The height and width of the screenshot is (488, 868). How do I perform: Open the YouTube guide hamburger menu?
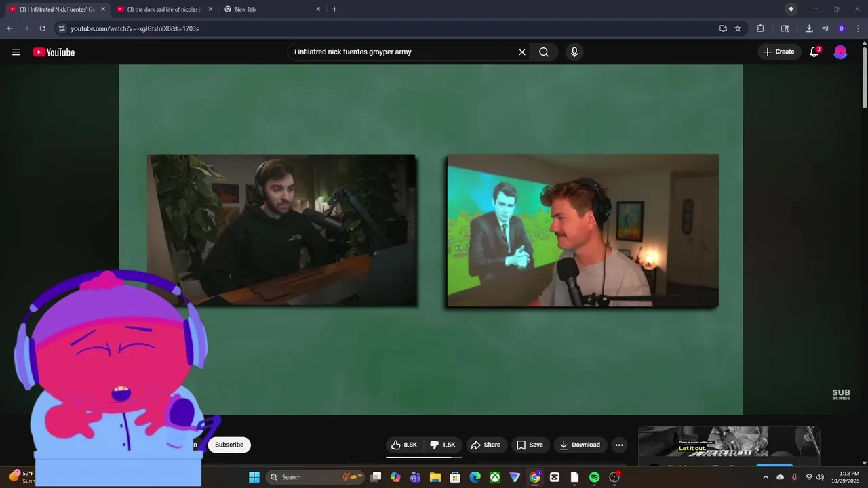click(16, 52)
